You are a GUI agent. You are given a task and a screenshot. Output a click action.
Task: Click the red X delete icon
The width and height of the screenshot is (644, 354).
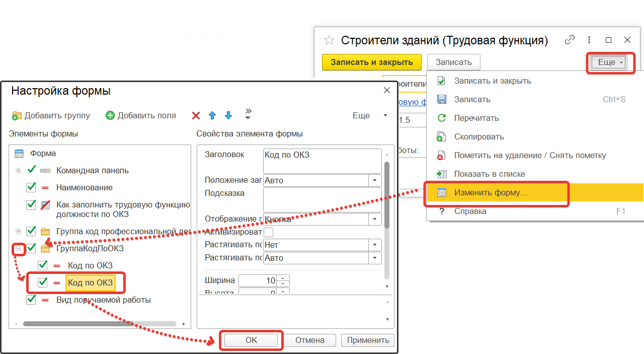click(x=196, y=116)
